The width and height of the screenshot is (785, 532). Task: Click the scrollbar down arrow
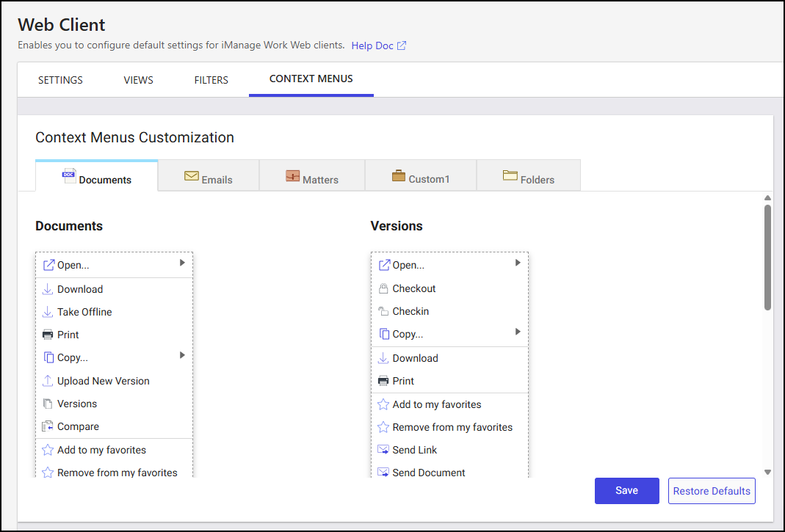coord(767,472)
